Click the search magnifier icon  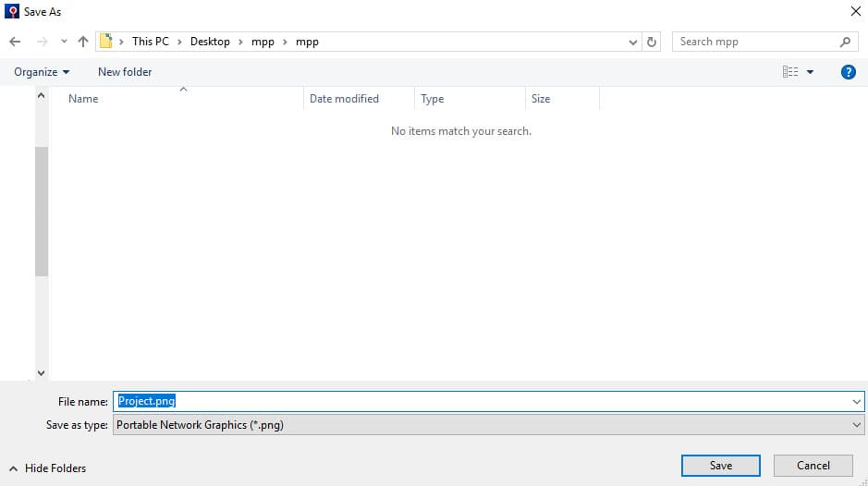[x=845, y=42]
